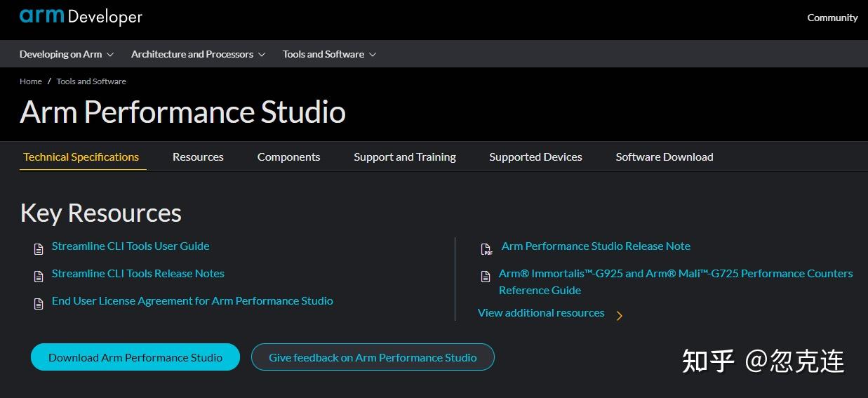Screen dimensions: 868x398
Task: Open the Tools and Software dropdown
Action: 329,54
